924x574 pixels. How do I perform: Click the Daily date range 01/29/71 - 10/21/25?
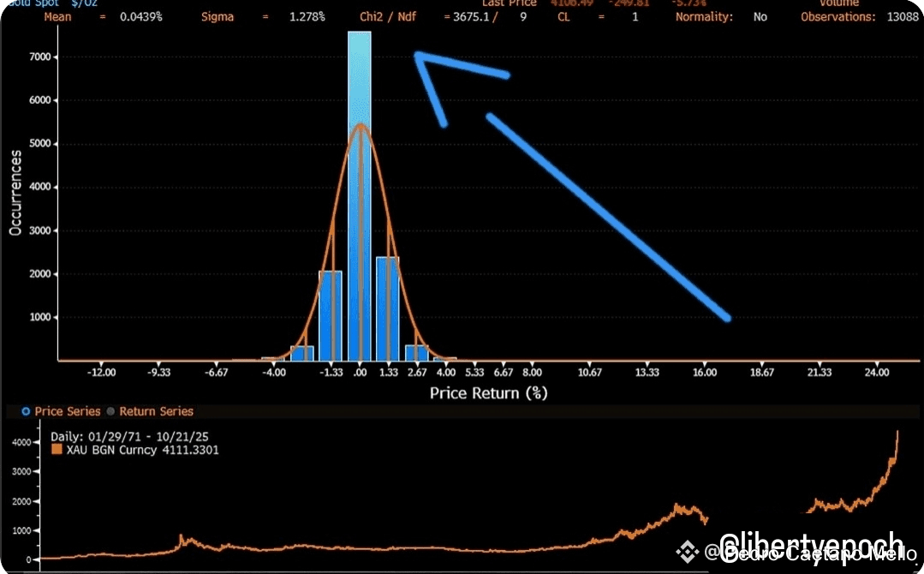point(129,437)
